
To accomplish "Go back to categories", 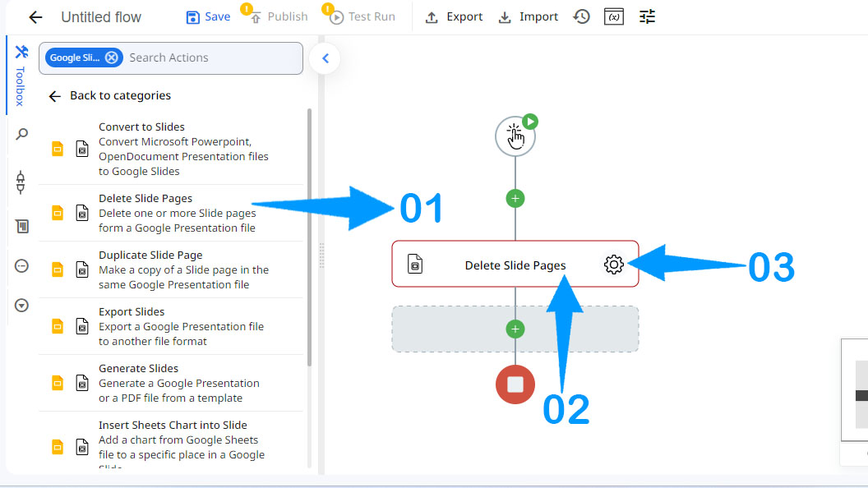I will 109,96.
